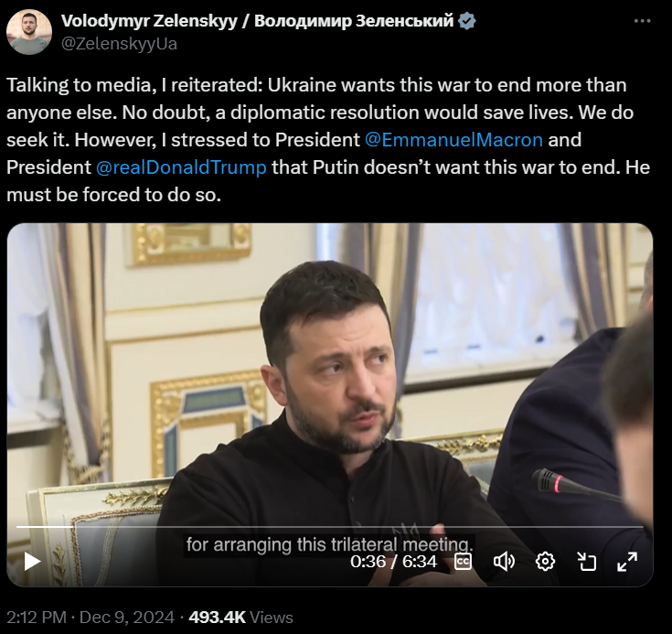Click the 0:36 / 6:34 time display

[393, 562]
